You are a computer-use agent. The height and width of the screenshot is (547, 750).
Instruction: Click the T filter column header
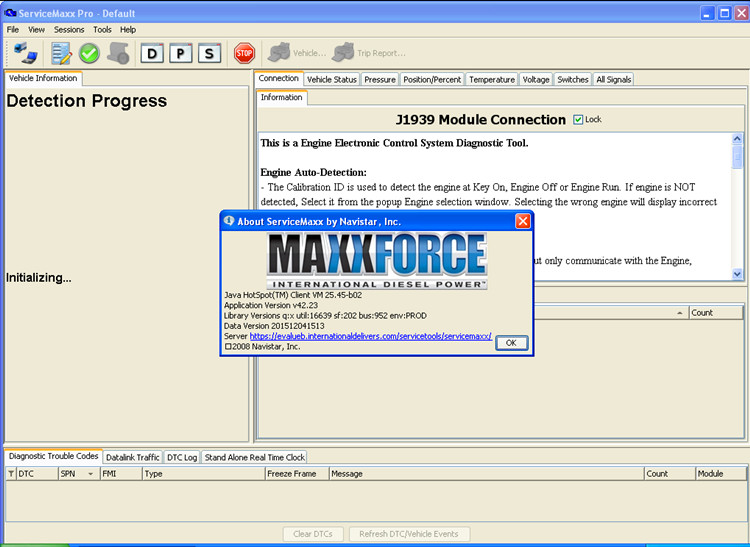11,474
